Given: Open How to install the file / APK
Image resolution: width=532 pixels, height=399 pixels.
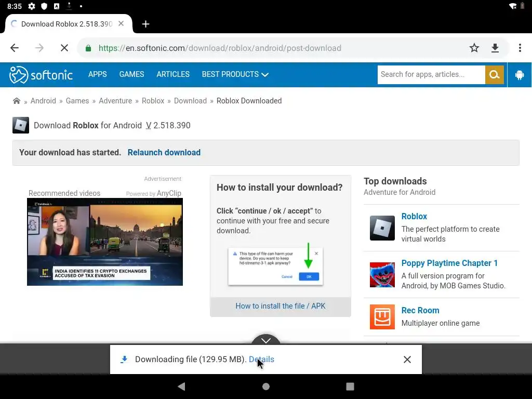Looking at the screenshot, I should point(280,306).
